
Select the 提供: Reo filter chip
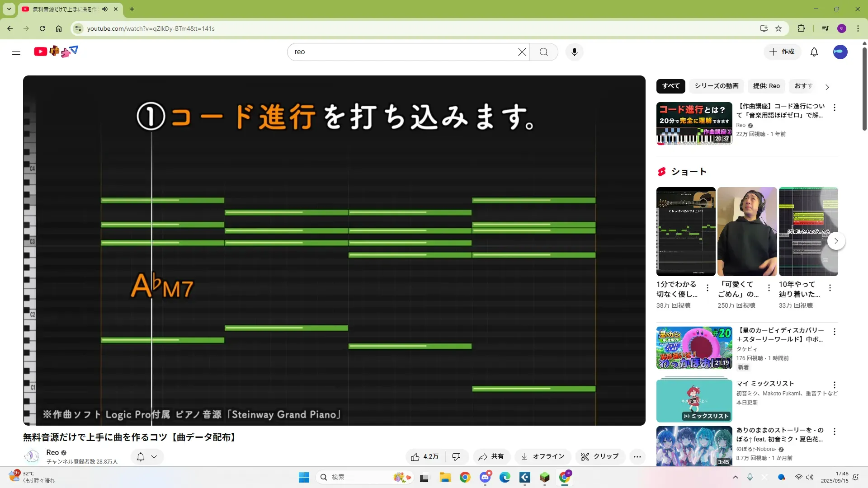point(766,86)
